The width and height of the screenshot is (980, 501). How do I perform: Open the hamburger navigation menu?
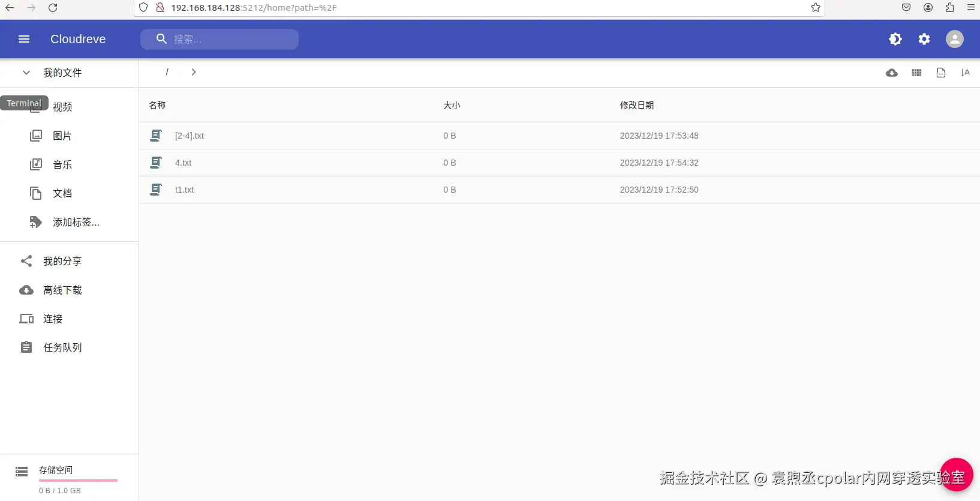tap(24, 39)
